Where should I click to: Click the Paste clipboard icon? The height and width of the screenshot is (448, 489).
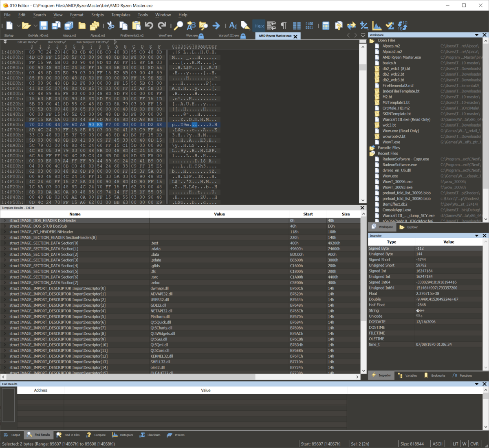point(137,26)
